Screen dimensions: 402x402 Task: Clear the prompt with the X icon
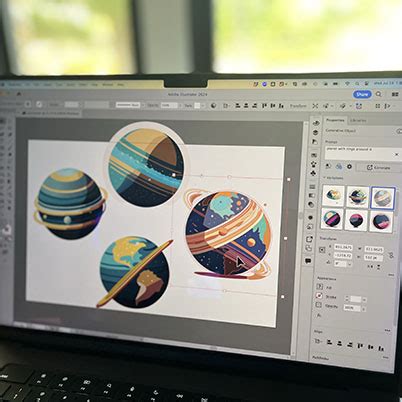tap(397, 154)
